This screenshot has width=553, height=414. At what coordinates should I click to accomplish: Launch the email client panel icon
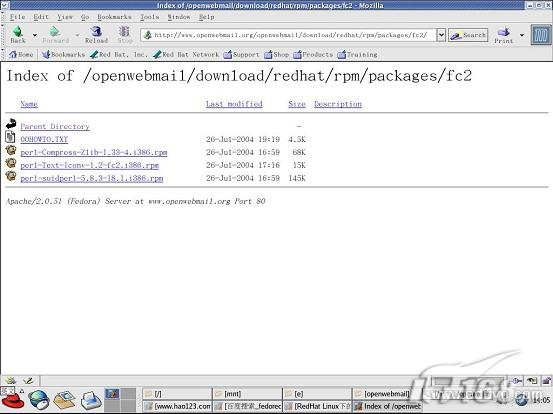[65, 400]
